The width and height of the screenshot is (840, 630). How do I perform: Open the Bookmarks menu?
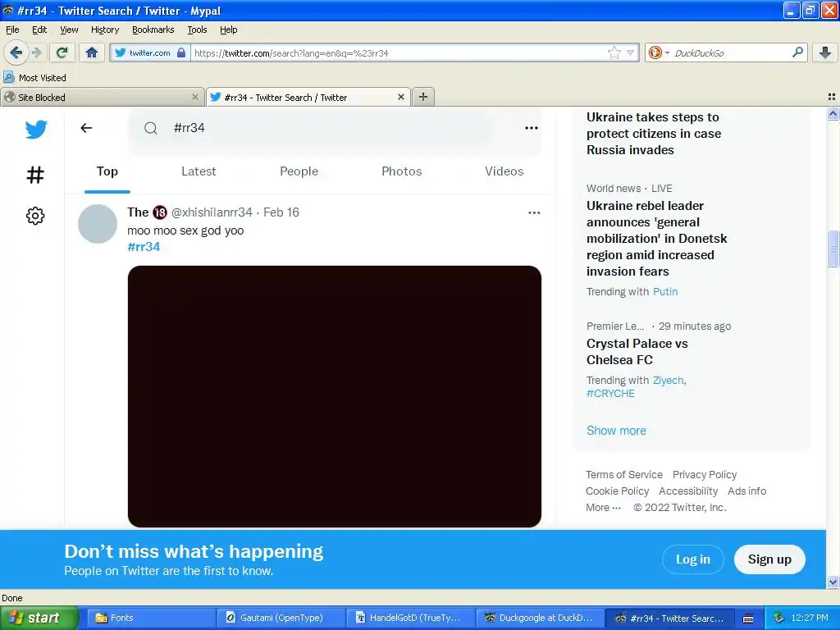153,30
